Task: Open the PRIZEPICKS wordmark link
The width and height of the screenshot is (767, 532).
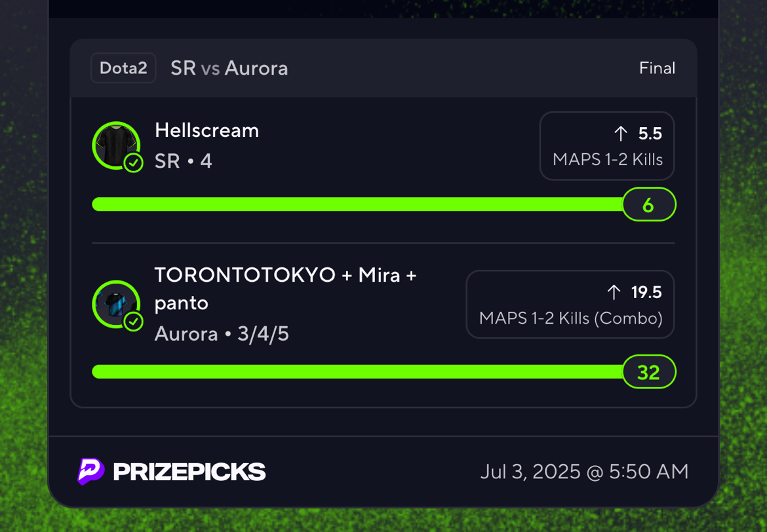Action: (x=189, y=472)
